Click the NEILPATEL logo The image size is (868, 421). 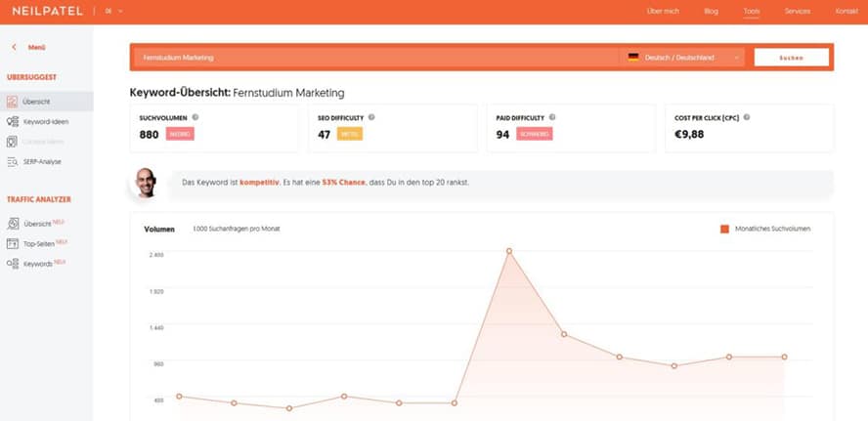click(x=47, y=11)
